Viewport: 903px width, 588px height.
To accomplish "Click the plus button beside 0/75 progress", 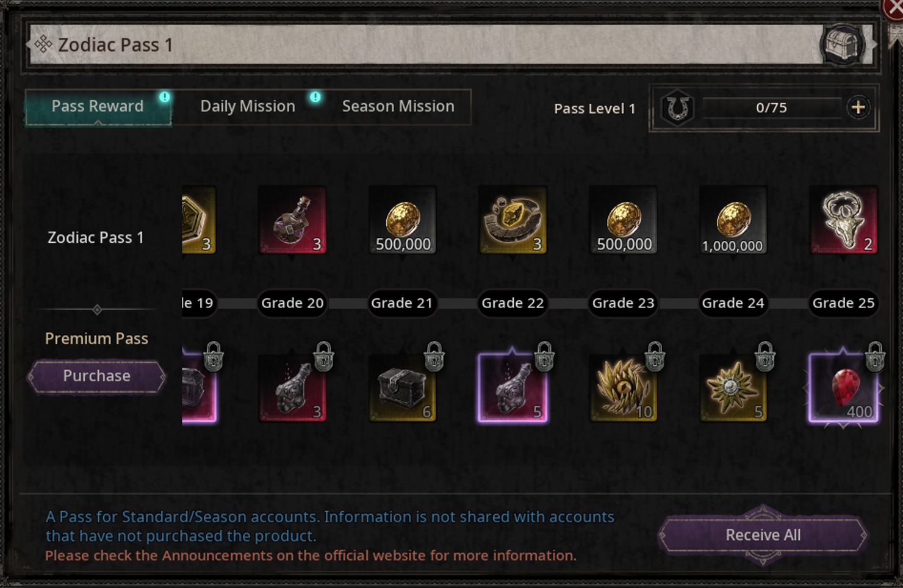I will click(x=858, y=107).
